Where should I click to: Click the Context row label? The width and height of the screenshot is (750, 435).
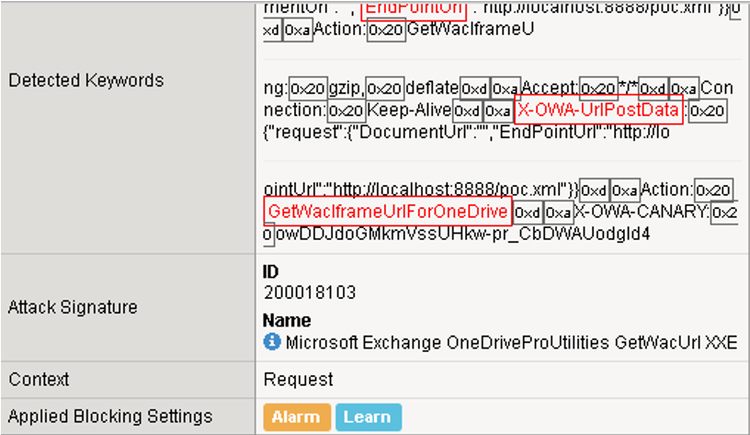[38, 380]
